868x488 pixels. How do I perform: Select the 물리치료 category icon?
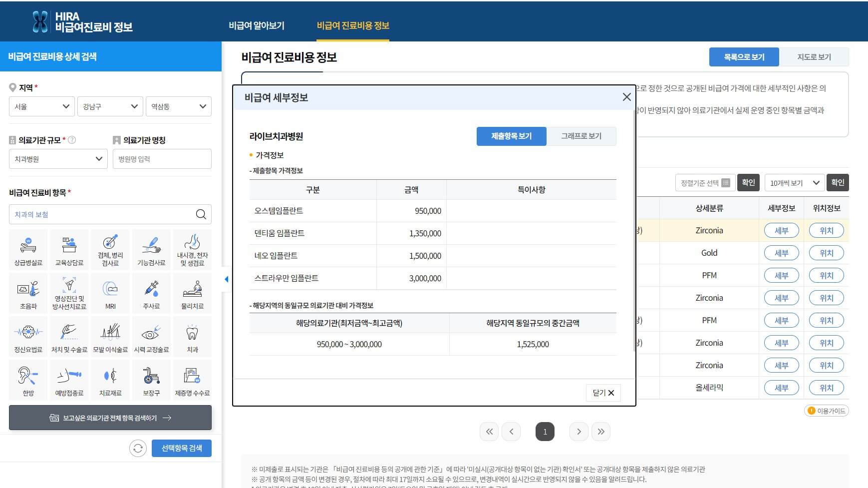(192, 293)
